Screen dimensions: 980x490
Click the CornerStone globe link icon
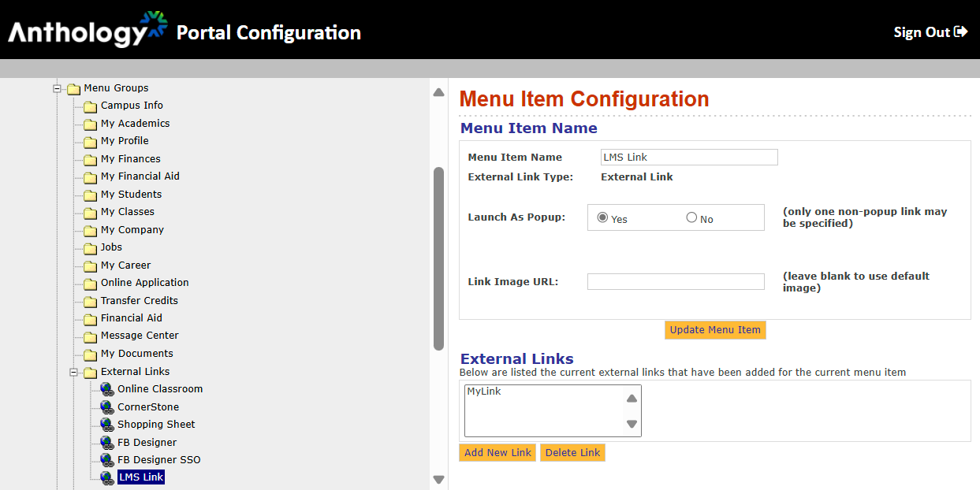point(107,407)
